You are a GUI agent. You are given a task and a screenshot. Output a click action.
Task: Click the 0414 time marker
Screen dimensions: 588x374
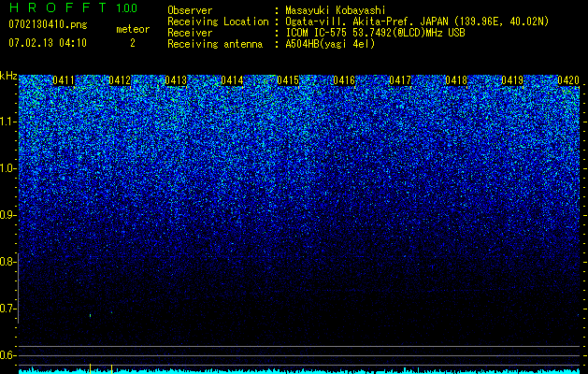232,80
